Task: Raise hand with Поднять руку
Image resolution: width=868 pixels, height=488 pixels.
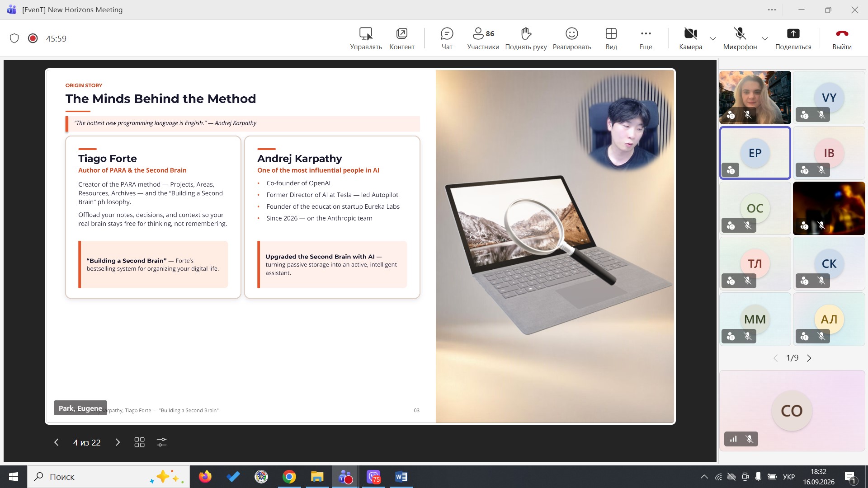Action: tap(526, 38)
